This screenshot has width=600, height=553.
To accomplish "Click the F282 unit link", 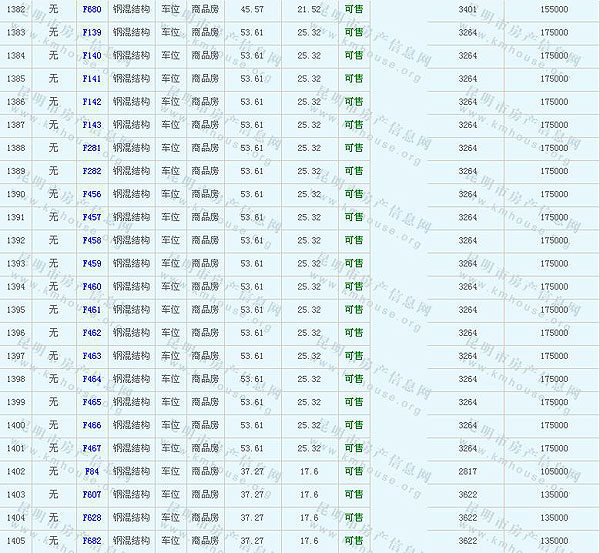I will tap(92, 171).
